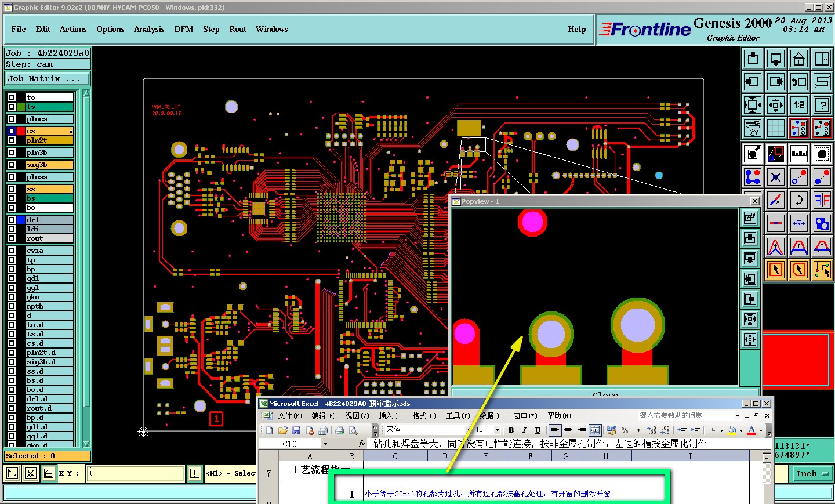Toggle checkbox for the 'rout' layer
835x504 pixels.
tap(12, 238)
